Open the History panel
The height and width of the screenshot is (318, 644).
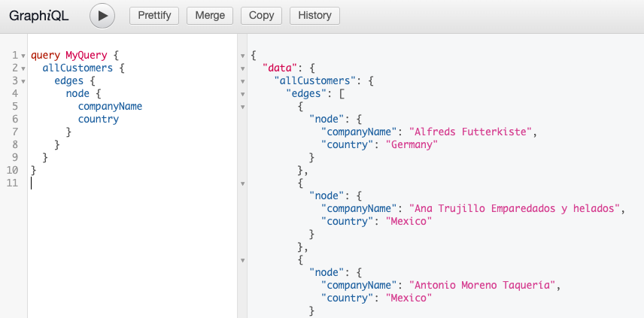[x=314, y=16]
